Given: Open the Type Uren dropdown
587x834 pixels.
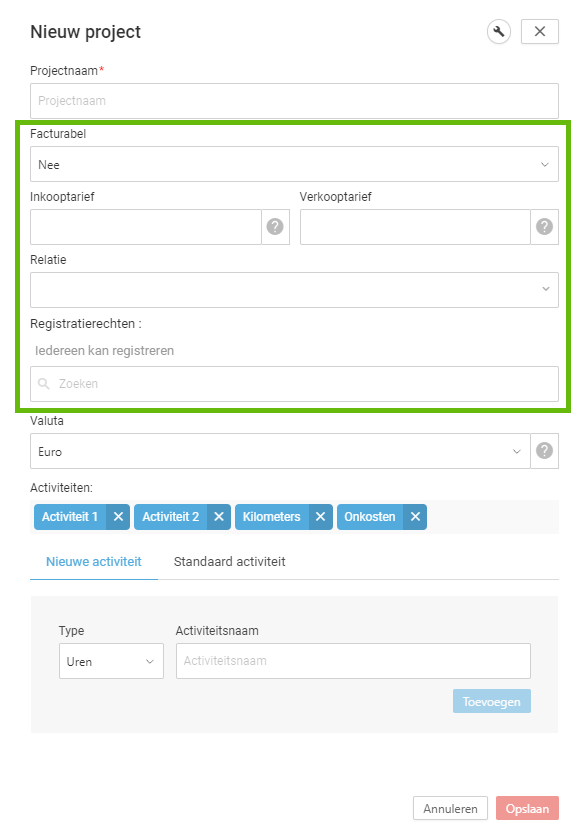Looking at the screenshot, I should coord(111,661).
